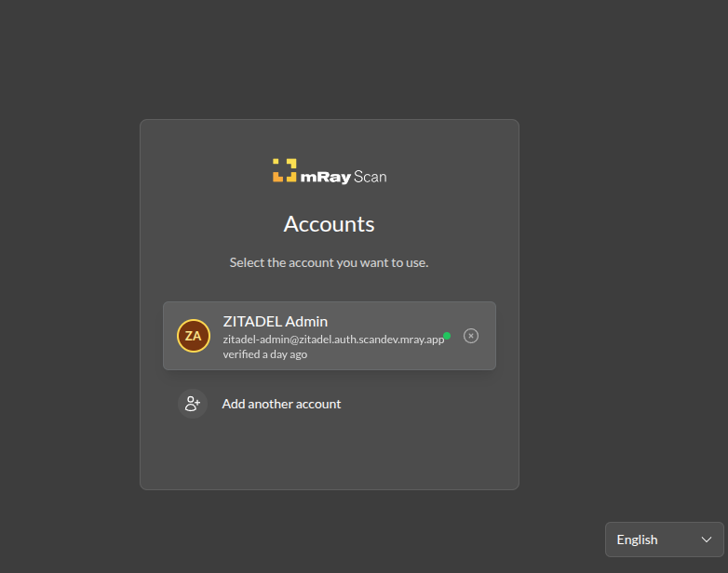Click the zitadel-admin email address text
This screenshot has height=573, width=728.
pyautogui.click(x=333, y=340)
